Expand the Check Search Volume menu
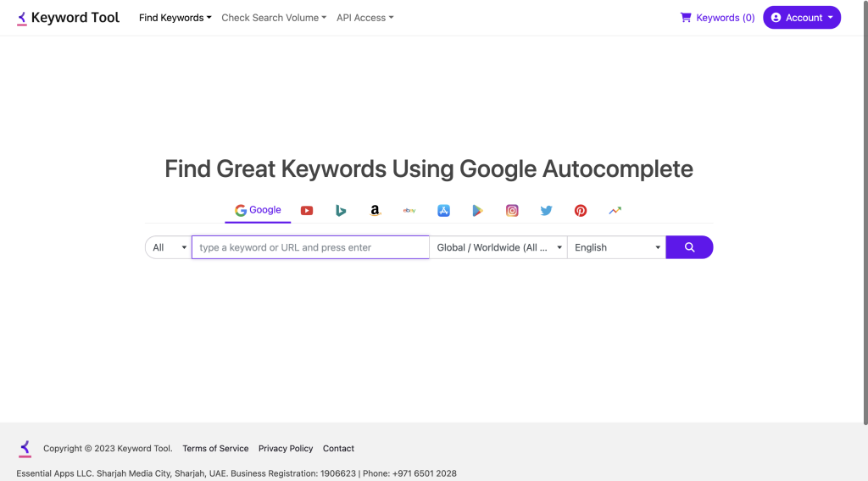The image size is (868, 481). click(x=274, y=18)
